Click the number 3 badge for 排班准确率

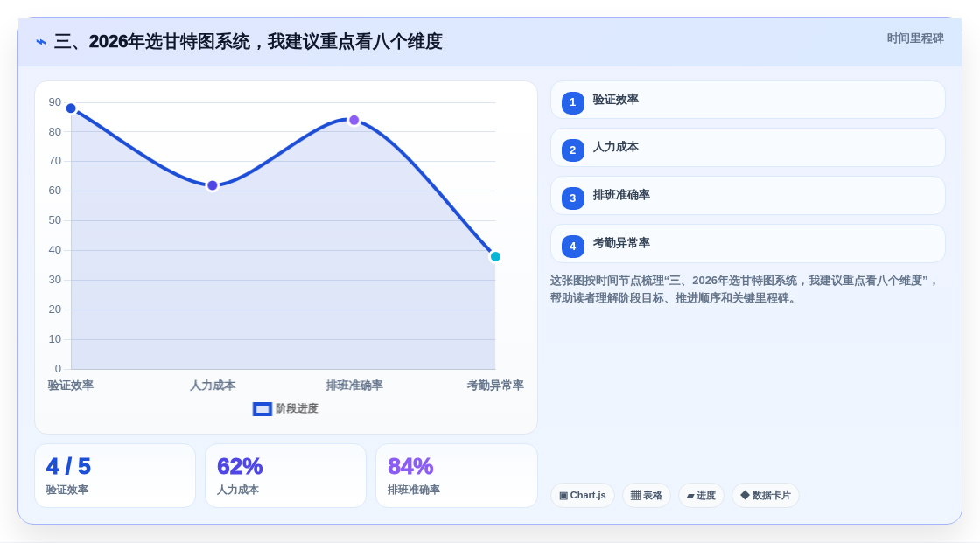tap(572, 198)
